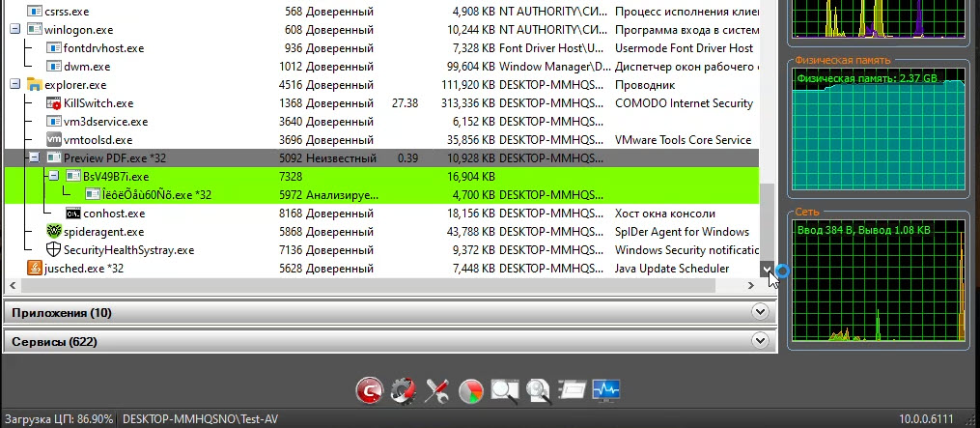Select the conhost.exe process row
This screenshot has width=980, height=428.
pos(381,214)
